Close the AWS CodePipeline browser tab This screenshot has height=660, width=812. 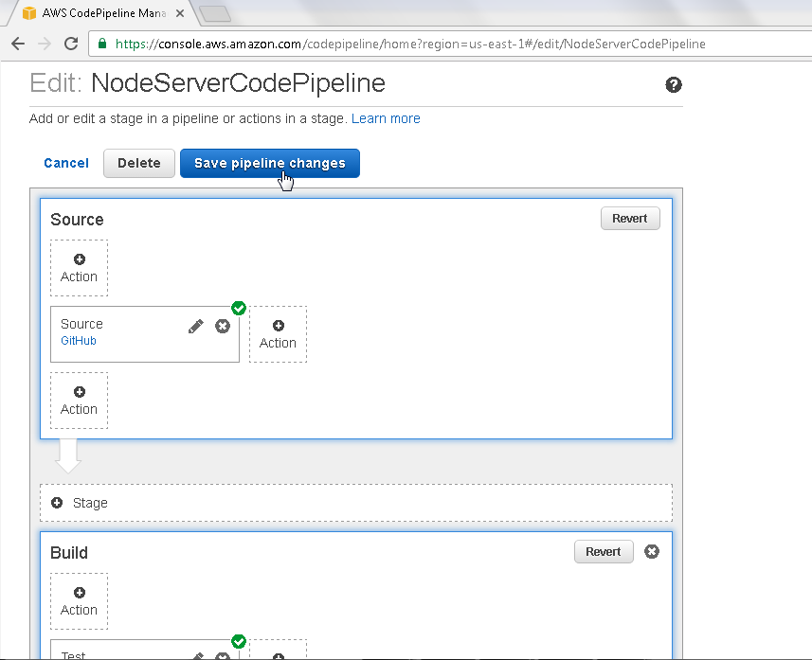[x=180, y=13]
